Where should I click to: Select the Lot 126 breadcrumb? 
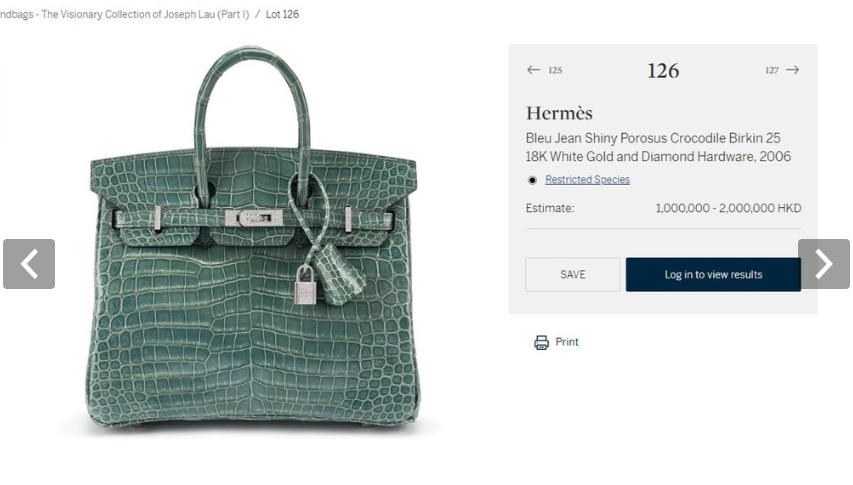point(282,14)
